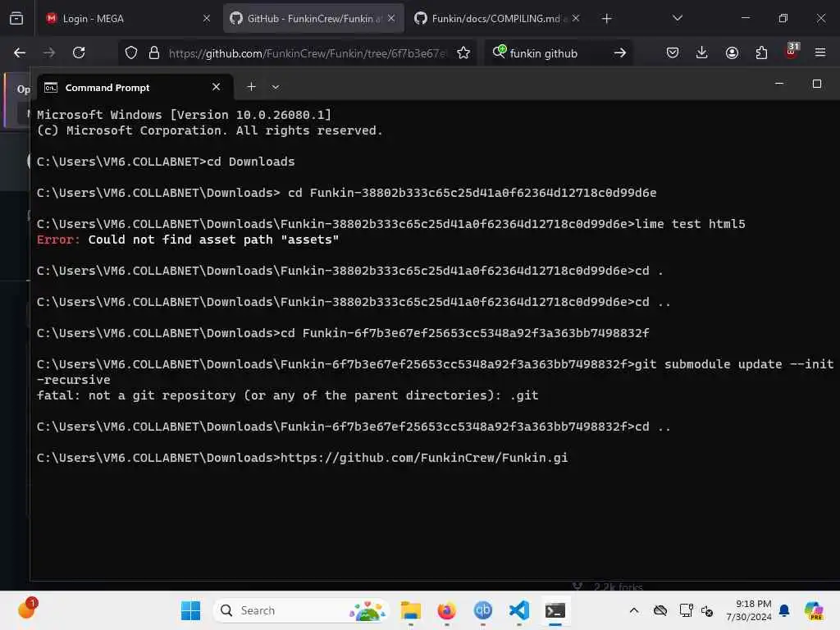
Task: Open the notifications bell icon
Action: click(783, 610)
